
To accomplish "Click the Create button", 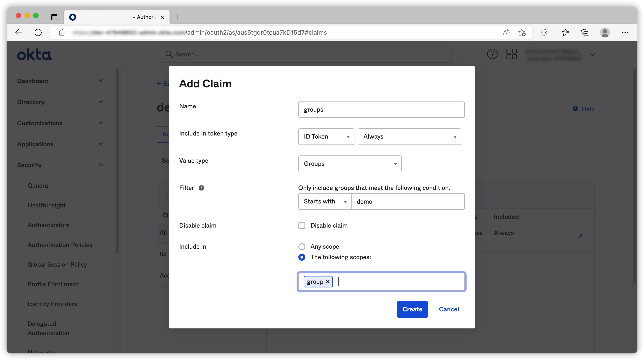I will pyautogui.click(x=412, y=309).
